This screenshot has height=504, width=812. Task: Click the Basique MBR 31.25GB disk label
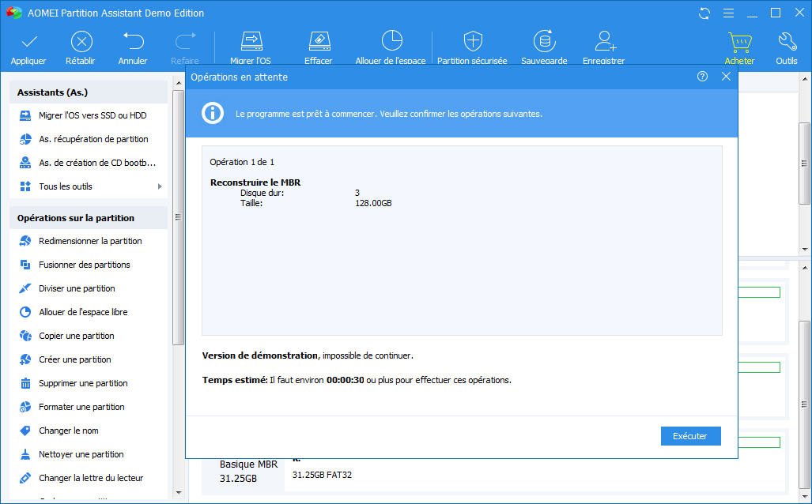tap(248, 472)
